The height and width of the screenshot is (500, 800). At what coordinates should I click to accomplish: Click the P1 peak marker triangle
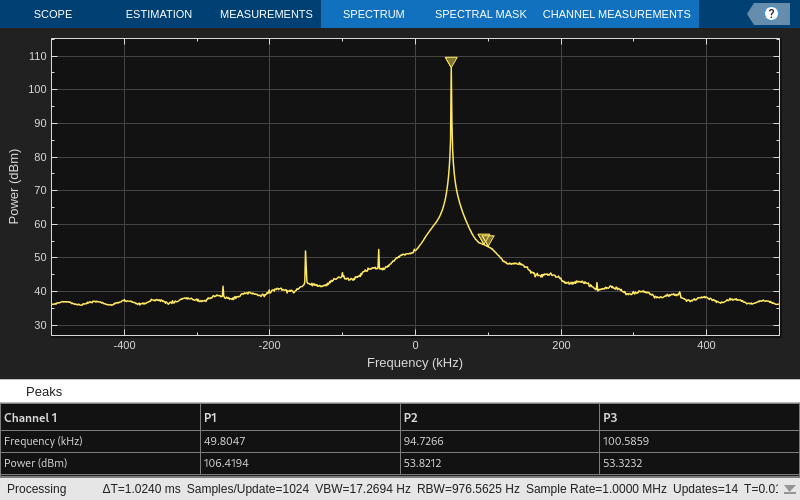pyautogui.click(x=451, y=62)
